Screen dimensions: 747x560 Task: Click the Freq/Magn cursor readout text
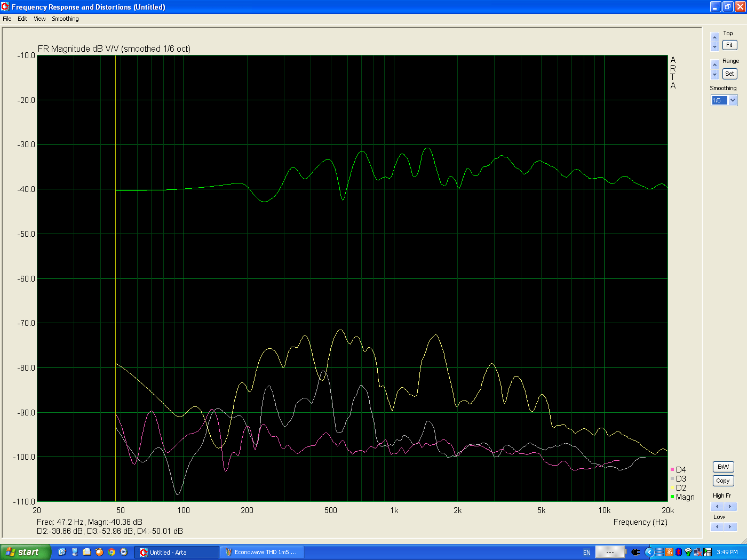click(90, 522)
